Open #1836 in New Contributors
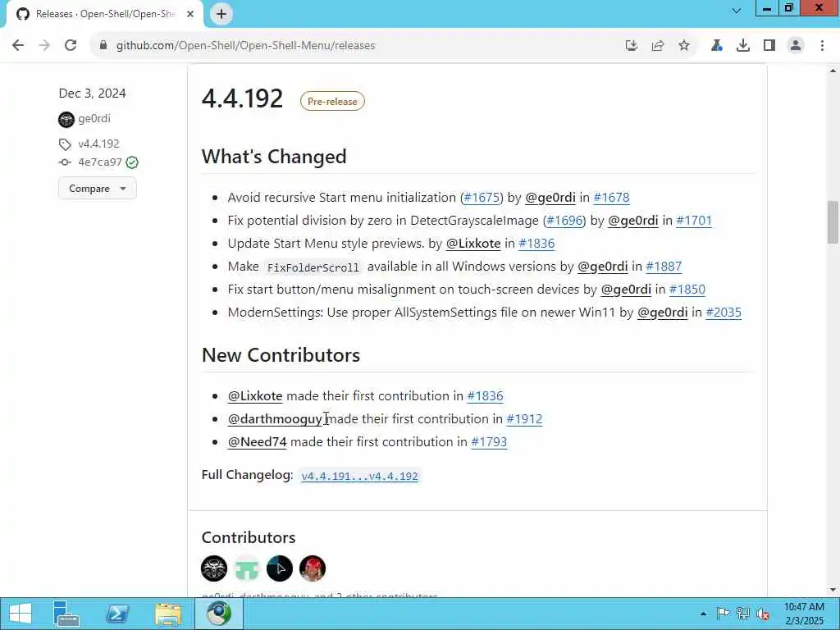This screenshot has height=630, width=840. point(485,396)
